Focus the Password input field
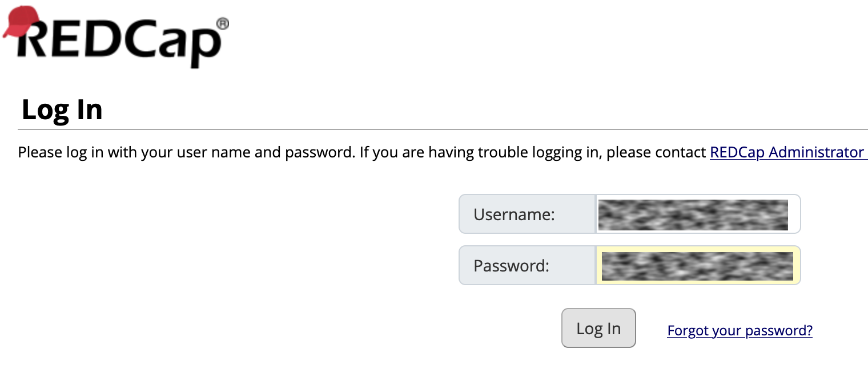This screenshot has height=373, width=868. 697,265
